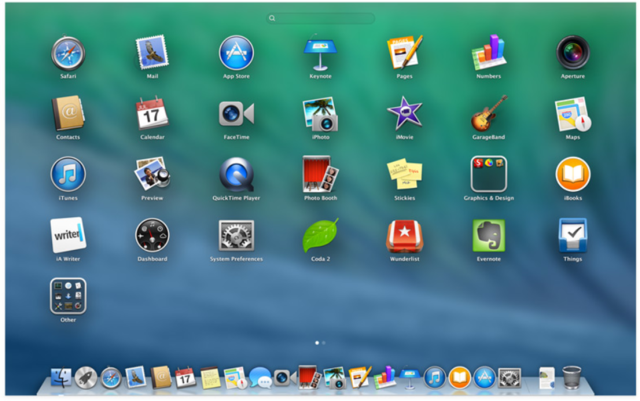Open FaceTime camera in the Dock

(285, 377)
